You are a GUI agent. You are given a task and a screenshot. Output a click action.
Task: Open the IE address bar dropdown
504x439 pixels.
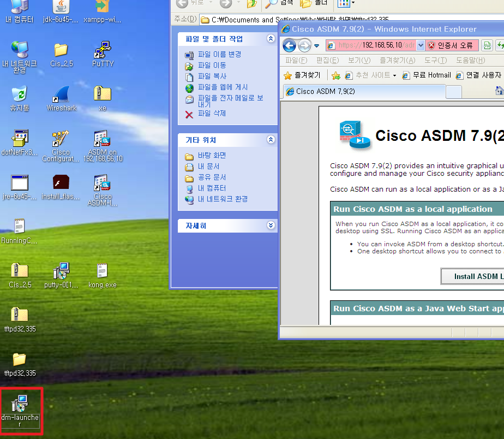pos(421,45)
